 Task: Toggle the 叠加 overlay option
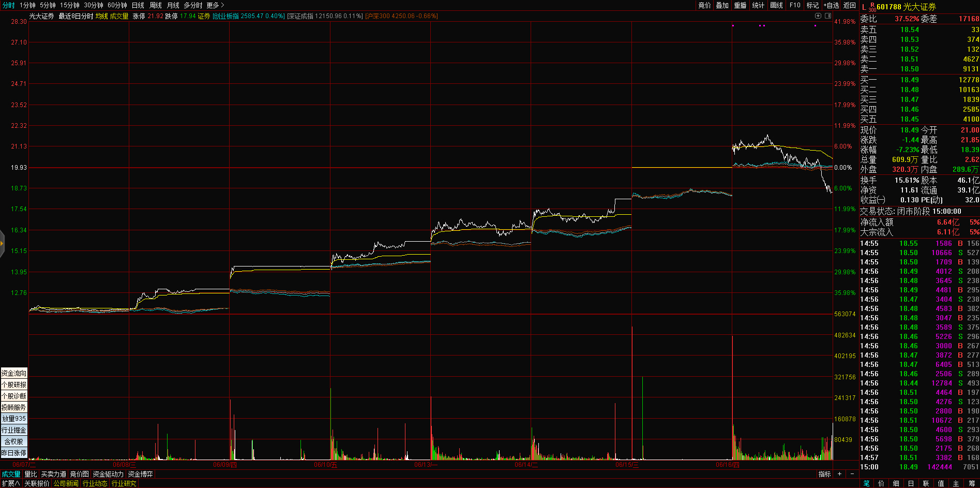(722, 5)
